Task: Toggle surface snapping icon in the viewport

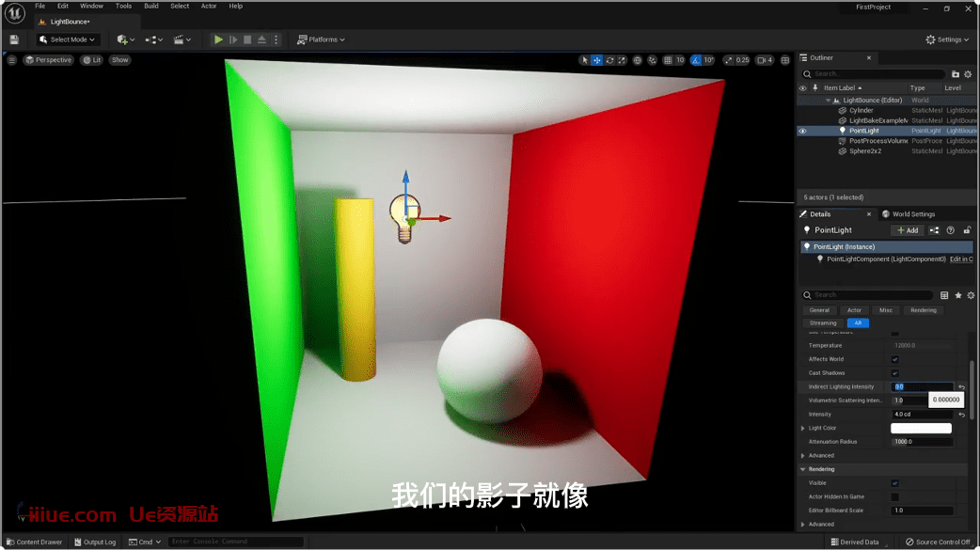Action: click(653, 60)
